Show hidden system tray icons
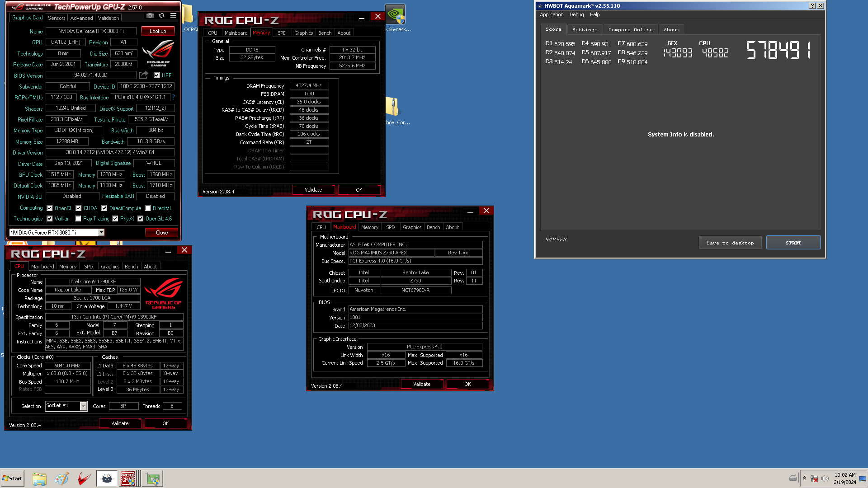The height and width of the screenshot is (488, 868). [804, 478]
